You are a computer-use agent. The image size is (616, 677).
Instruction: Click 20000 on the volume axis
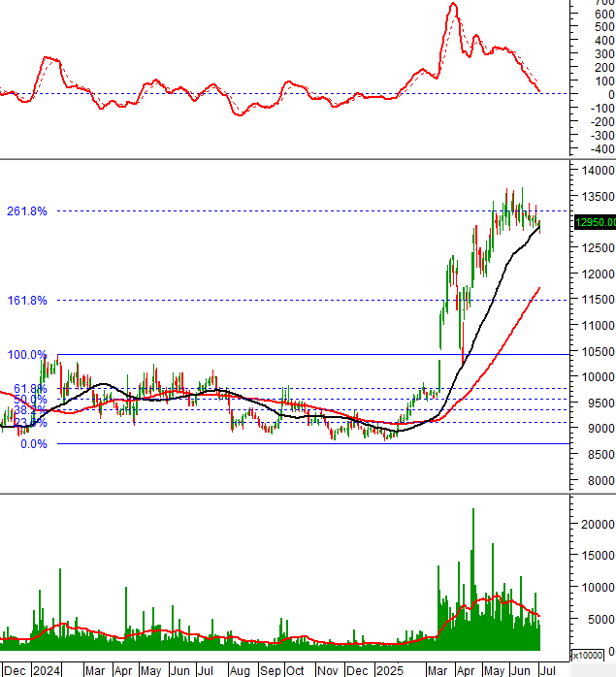598,524
